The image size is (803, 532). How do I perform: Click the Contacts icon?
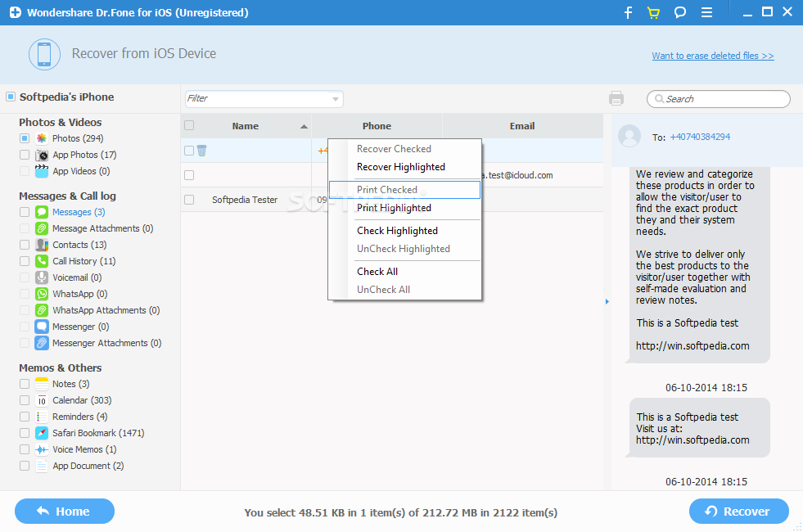(x=42, y=245)
